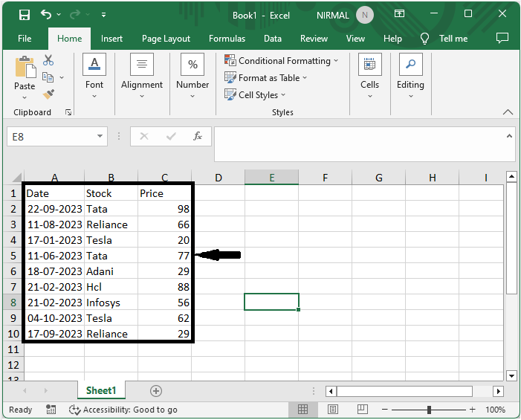
Task: Click the NIRMAL account avatar
Action: pos(364,16)
